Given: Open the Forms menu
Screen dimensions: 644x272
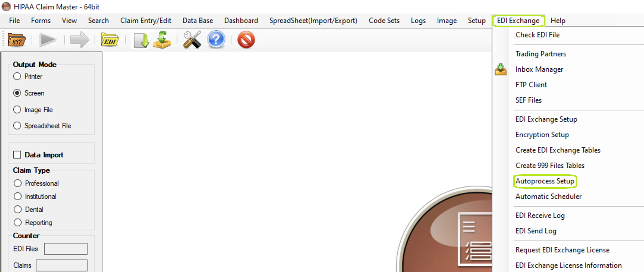Looking at the screenshot, I should 41,21.
